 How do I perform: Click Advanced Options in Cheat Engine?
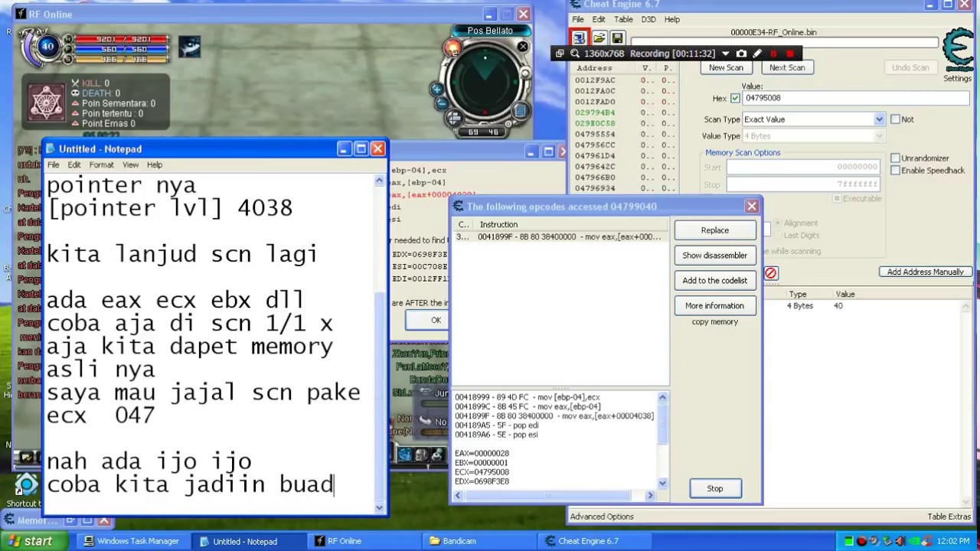click(x=602, y=517)
